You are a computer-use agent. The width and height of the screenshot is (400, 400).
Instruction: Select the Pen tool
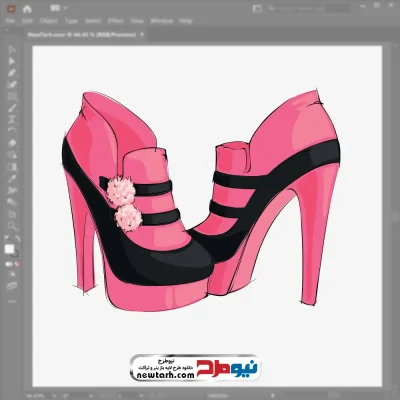(x=12, y=73)
